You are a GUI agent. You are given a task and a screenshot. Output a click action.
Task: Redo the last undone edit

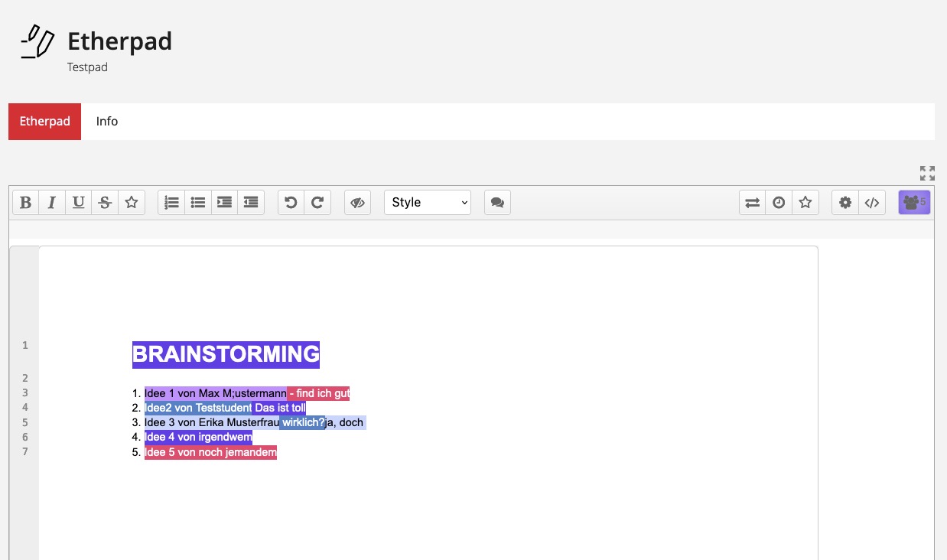tap(317, 203)
